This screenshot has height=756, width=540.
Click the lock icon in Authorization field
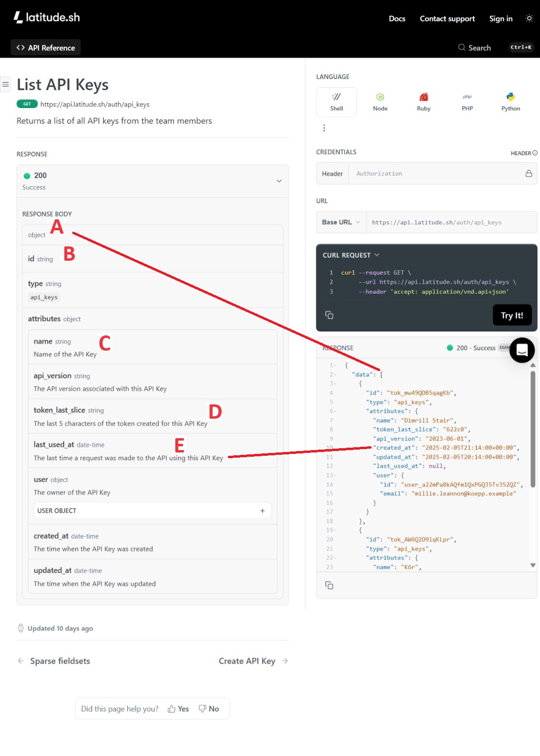pyautogui.click(x=529, y=174)
